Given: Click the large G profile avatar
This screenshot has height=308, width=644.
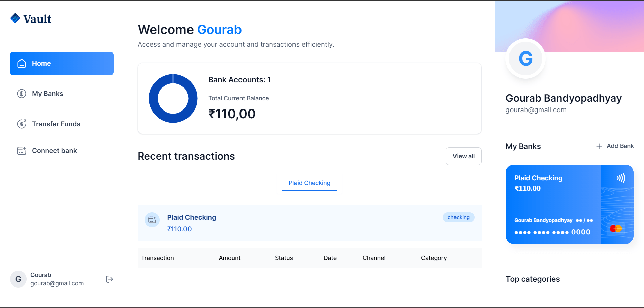Looking at the screenshot, I should 526,58.
